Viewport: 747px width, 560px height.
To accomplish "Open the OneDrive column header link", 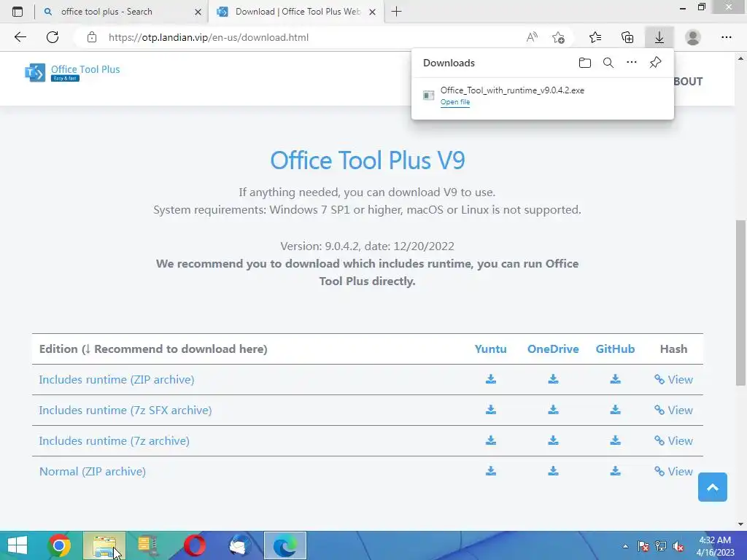I will point(553,349).
